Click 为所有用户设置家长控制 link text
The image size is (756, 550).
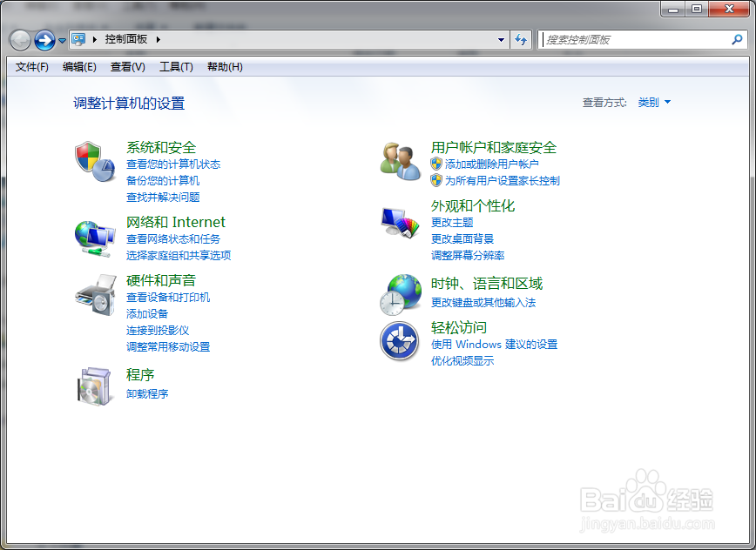502,181
